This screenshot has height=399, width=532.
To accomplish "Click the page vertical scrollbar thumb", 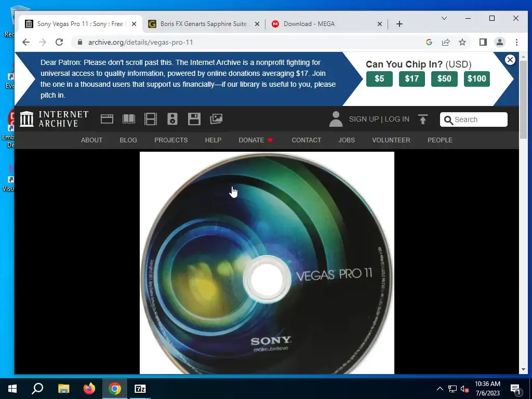I will [523, 99].
